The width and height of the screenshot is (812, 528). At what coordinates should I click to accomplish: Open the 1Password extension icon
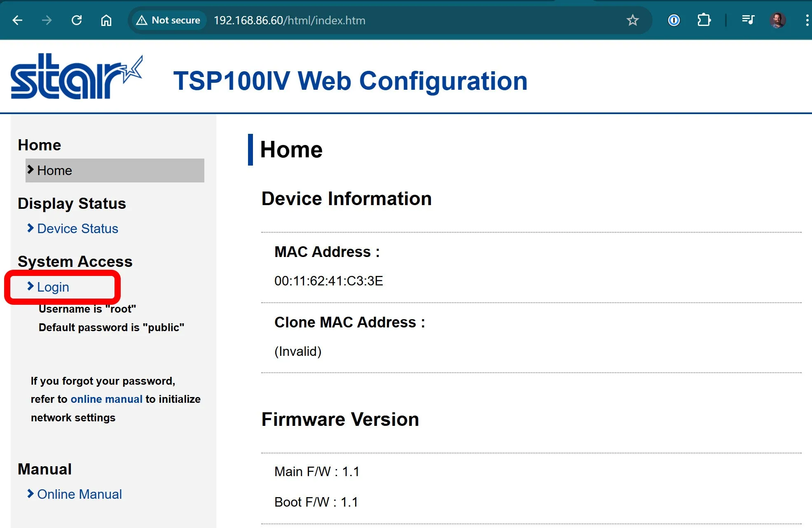click(x=674, y=20)
